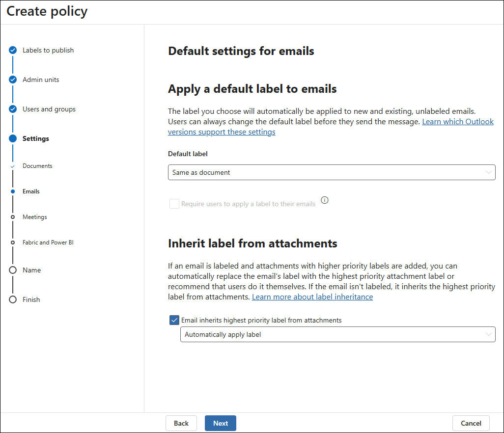Open the Default label dropdown showing Same as document
Screen dimensions: 504x433
click(x=332, y=172)
